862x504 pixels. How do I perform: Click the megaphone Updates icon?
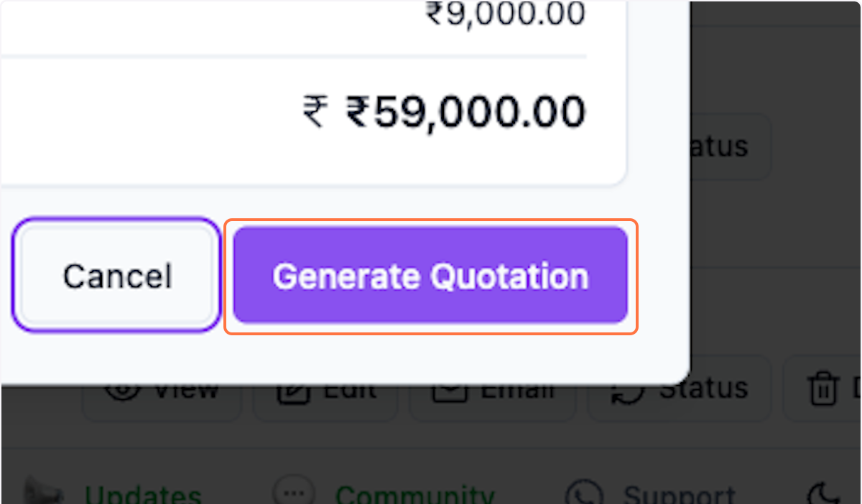[x=43, y=494]
